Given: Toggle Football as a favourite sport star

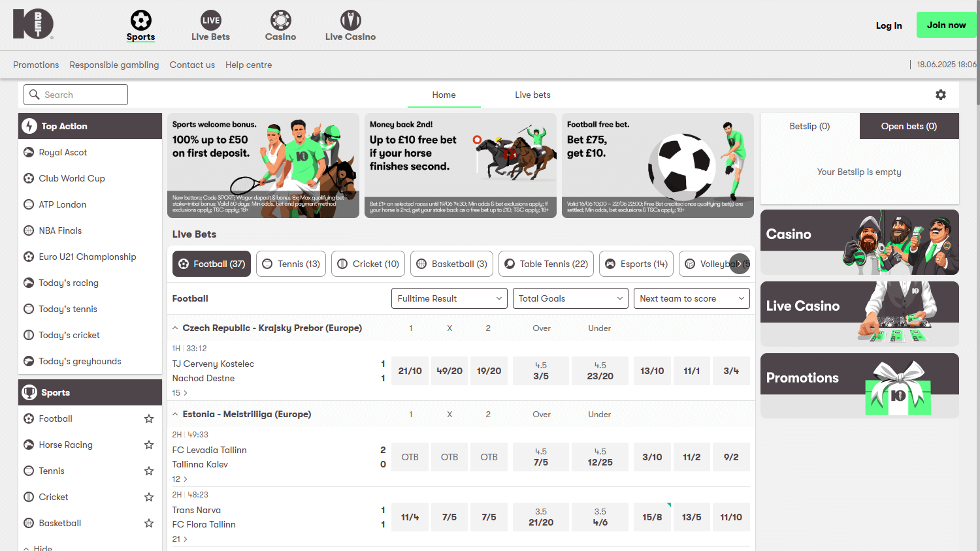Looking at the screenshot, I should 148,418.
